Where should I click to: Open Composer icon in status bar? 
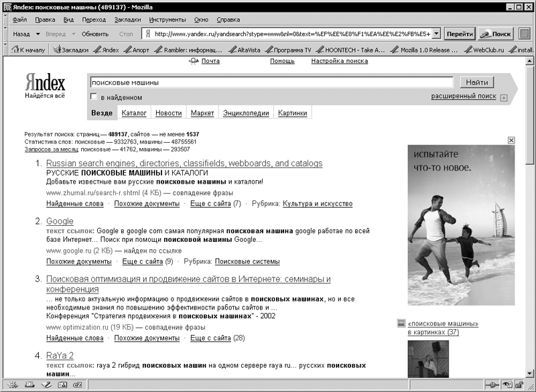(x=46, y=385)
